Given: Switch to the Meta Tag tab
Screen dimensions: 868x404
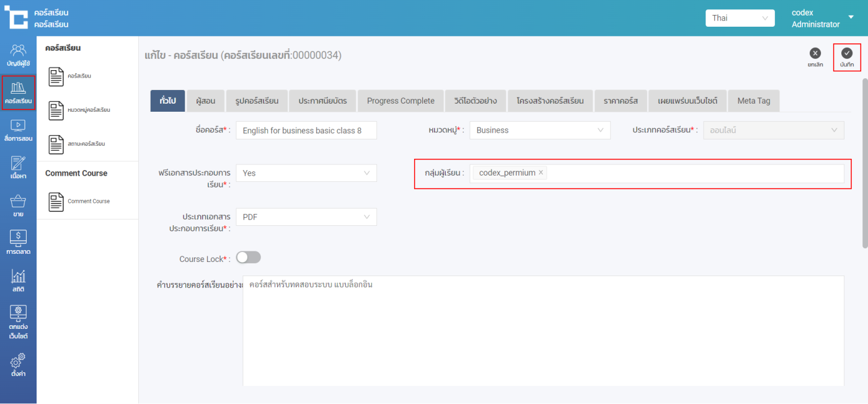Looking at the screenshot, I should 753,101.
